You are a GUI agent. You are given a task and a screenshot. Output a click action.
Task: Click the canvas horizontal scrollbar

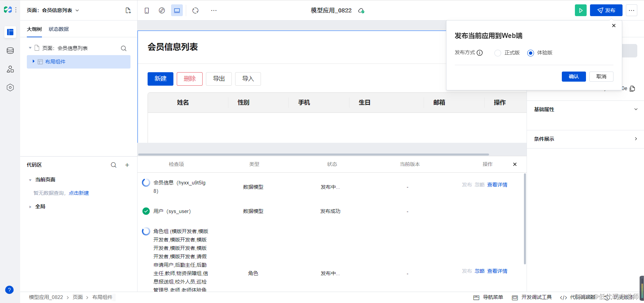point(313,155)
